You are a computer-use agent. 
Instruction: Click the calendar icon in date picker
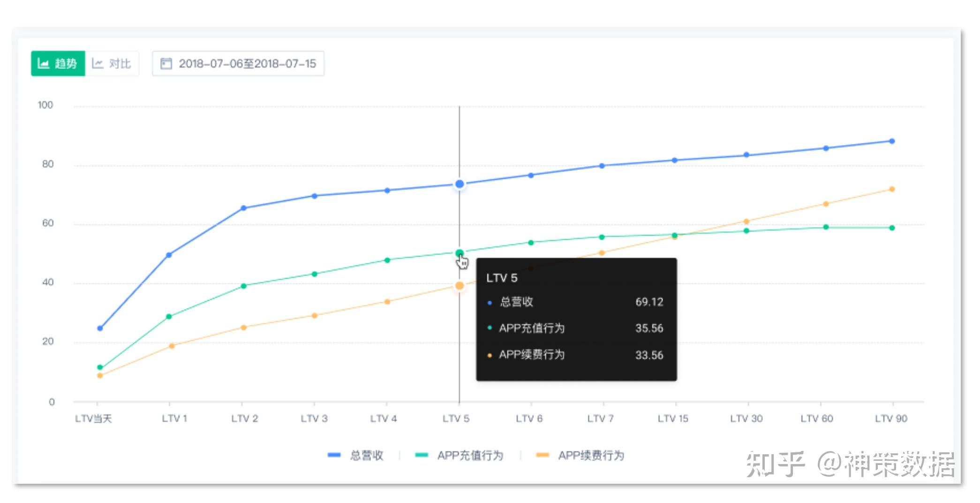166,63
